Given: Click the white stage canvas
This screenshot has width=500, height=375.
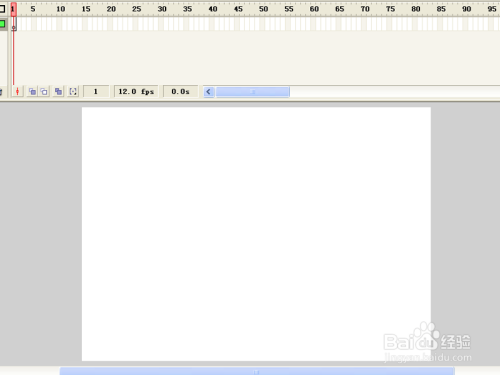Looking at the screenshot, I should point(256,234).
